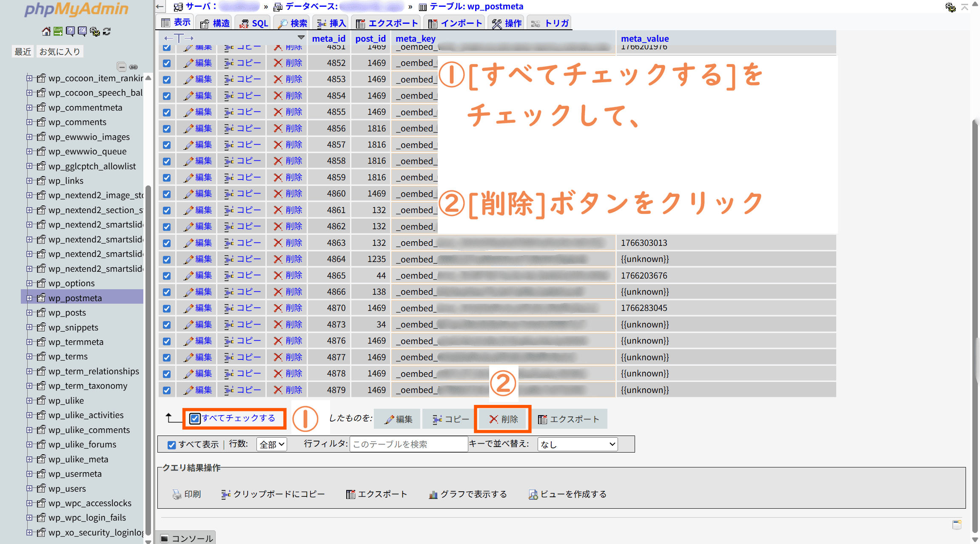Open the エクスポート tab
The height and width of the screenshot is (544, 980).
pos(387,23)
